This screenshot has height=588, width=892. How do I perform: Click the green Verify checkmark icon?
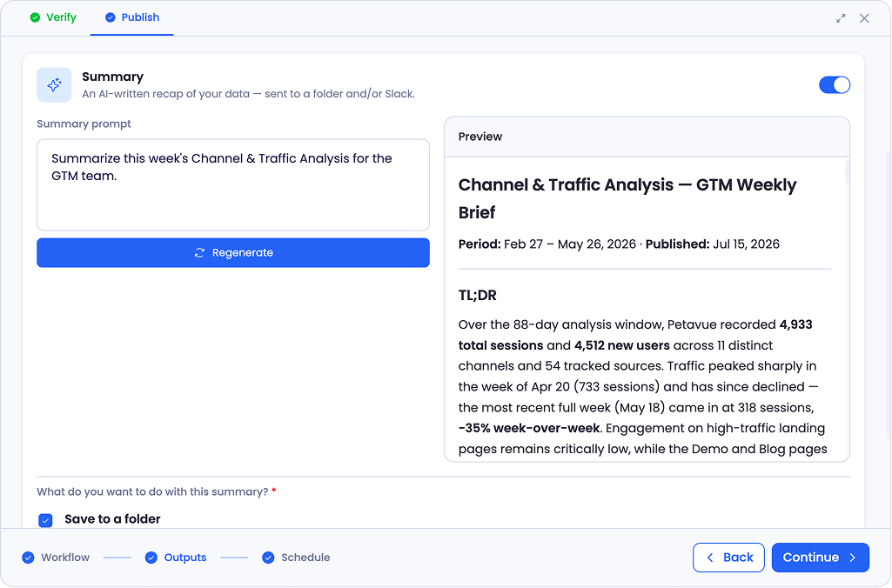(x=36, y=17)
